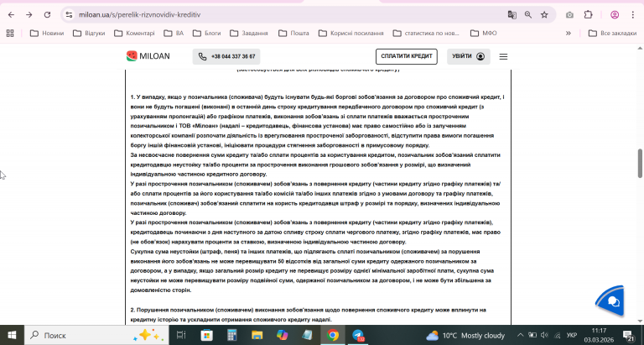Open the Корисні посилання bookmark folder
The height and width of the screenshot is (345, 644).
tap(351, 34)
